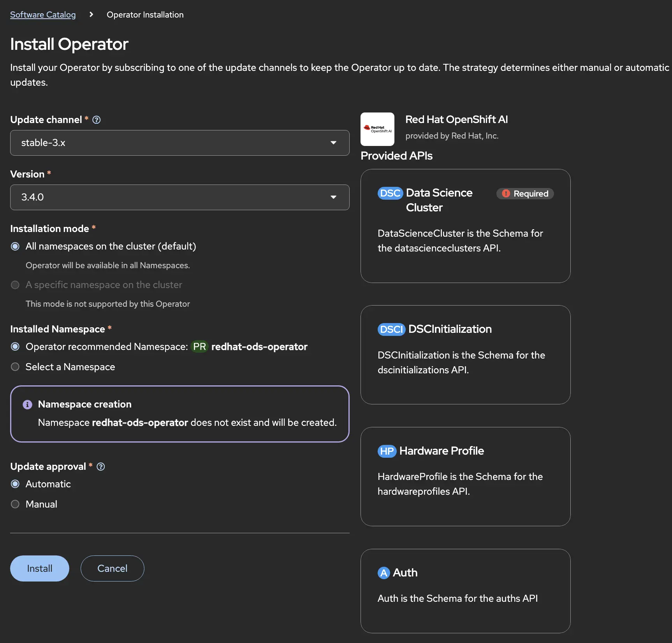Click the Update approval label
672x643 pixels.
[x=48, y=467]
